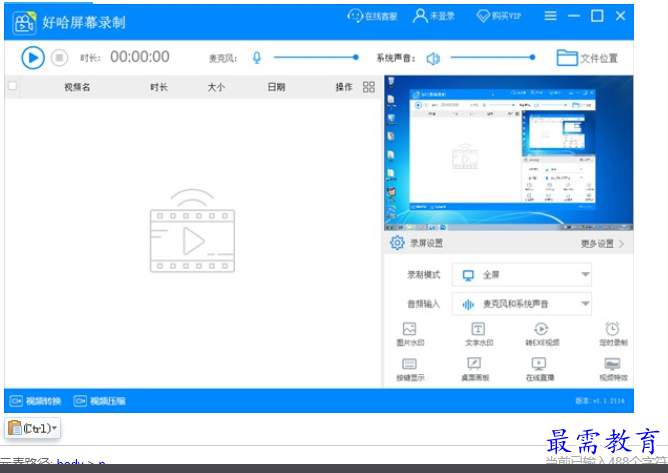Click the 好哈屏幕录制 app logo icon

(x=24, y=22)
